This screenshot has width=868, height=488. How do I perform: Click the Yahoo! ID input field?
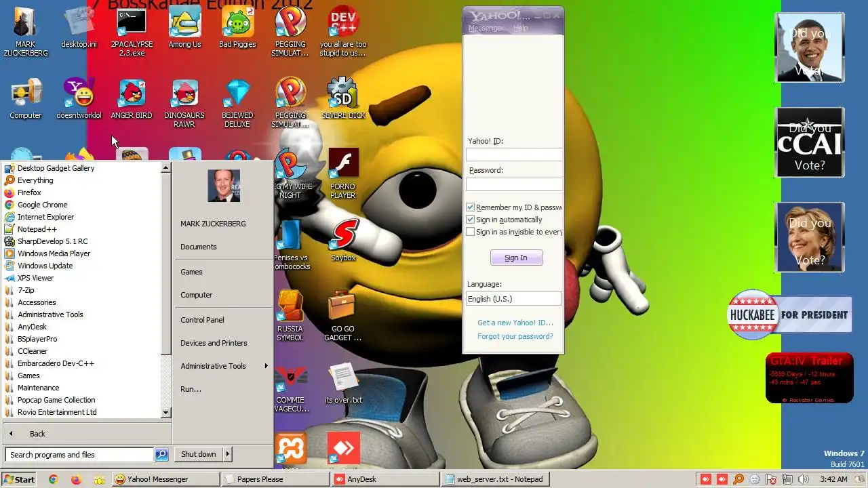coord(514,155)
